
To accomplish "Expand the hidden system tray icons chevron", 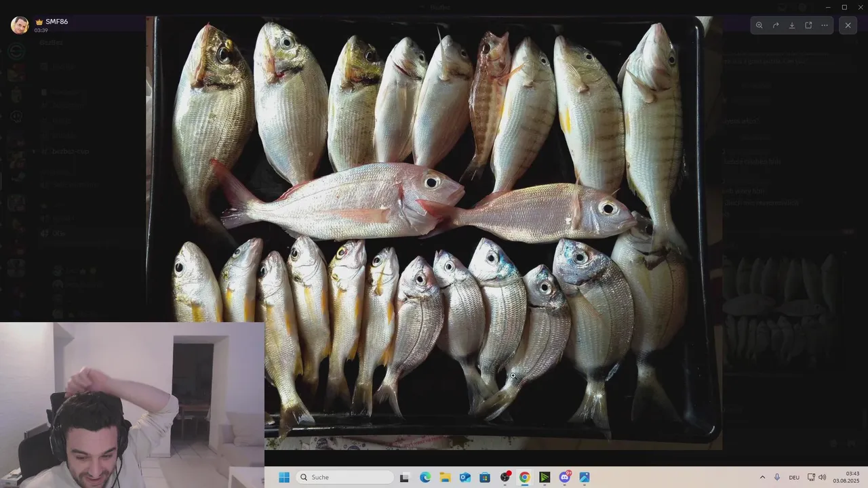I will (762, 477).
